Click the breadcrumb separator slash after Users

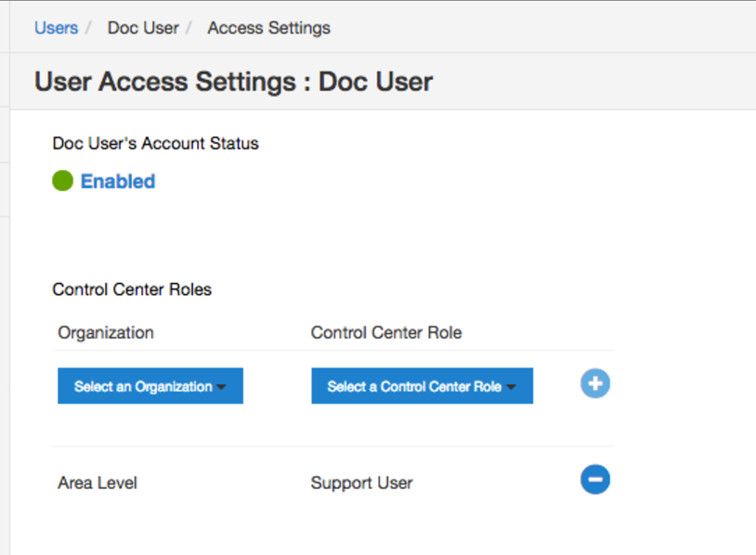pos(89,28)
